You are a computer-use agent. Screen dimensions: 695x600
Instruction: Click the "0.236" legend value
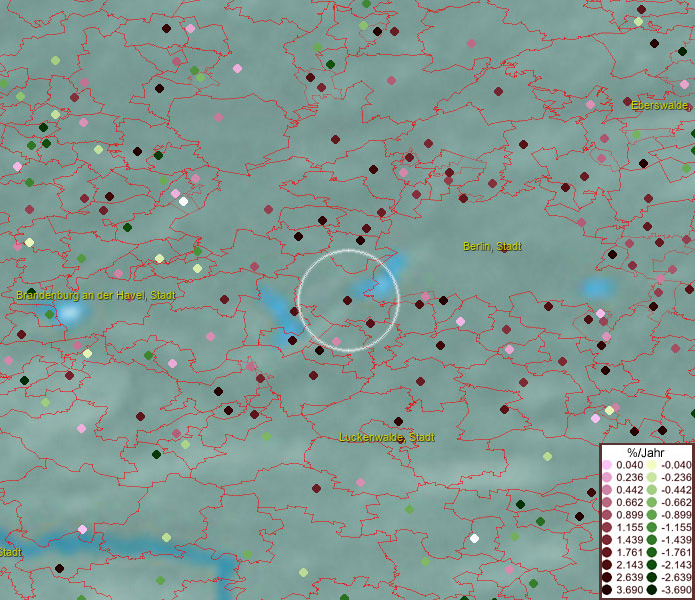pyautogui.click(x=629, y=477)
